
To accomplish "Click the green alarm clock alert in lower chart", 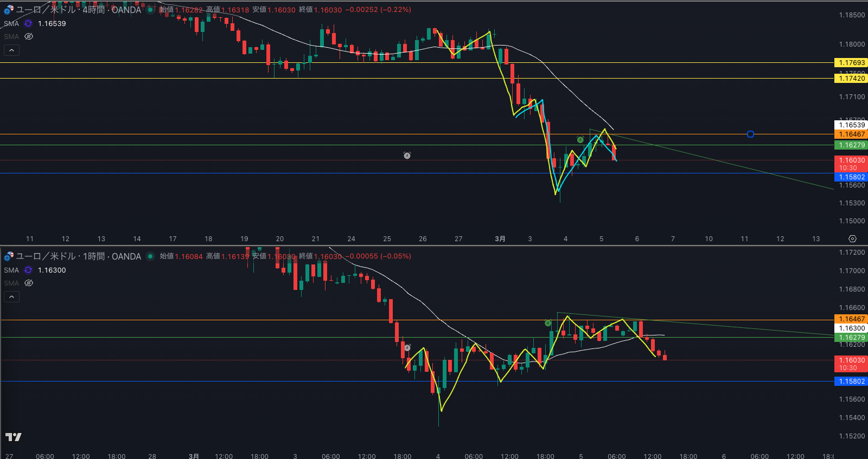I will point(548,324).
